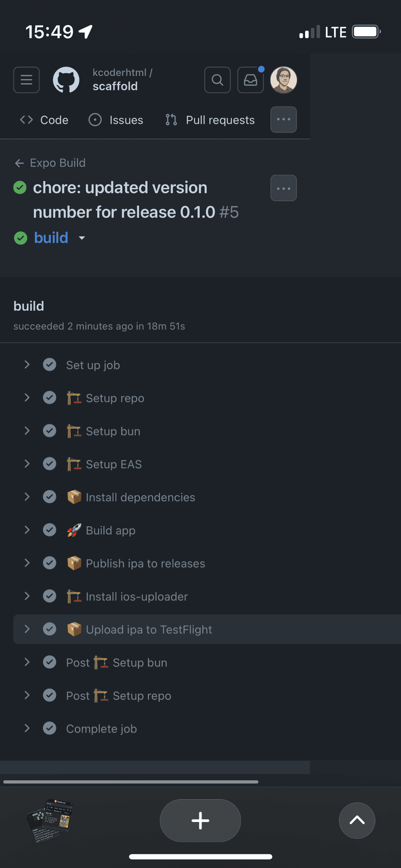This screenshot has width=401, height=868.
Task: Open the search icon in header
Action: [x=217, y=80]
